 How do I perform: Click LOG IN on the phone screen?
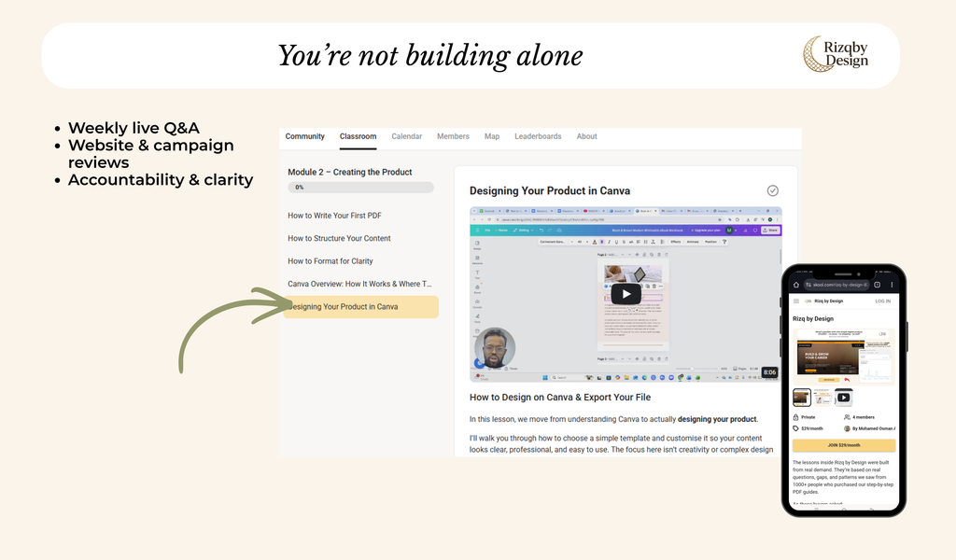click(x=883, y=301)
